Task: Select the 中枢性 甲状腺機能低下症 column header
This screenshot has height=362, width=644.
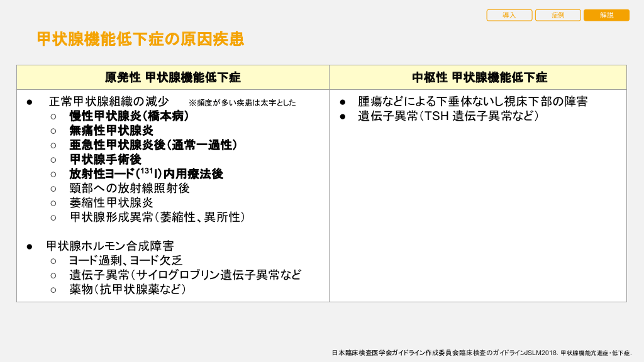Action: (x=479, y=77)
